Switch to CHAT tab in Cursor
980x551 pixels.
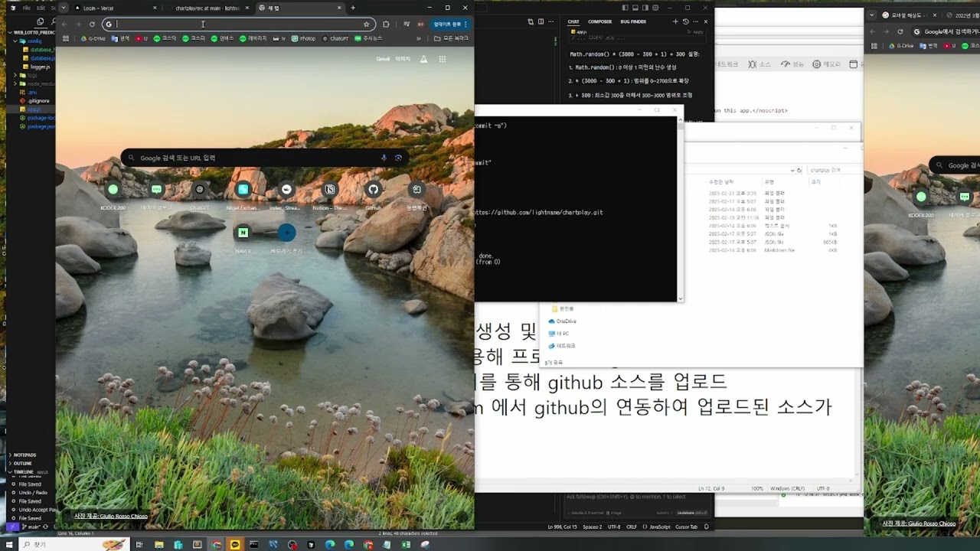tap(573, 21)
